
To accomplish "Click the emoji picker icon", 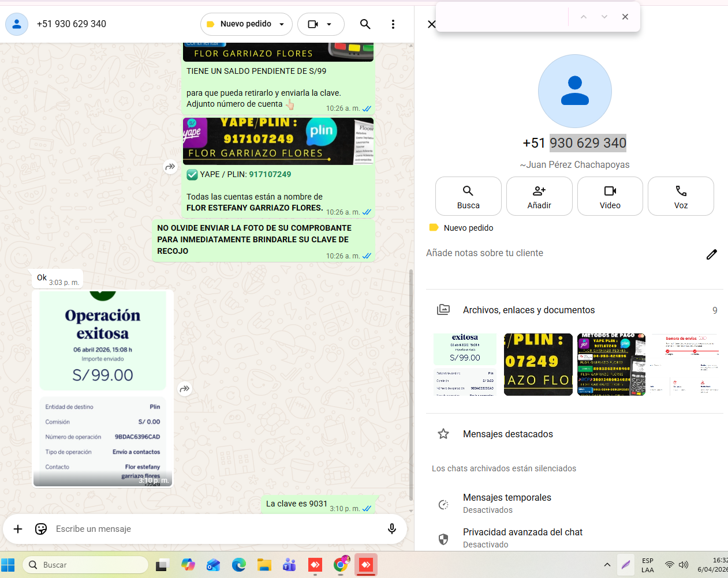I will click(41, 529).
